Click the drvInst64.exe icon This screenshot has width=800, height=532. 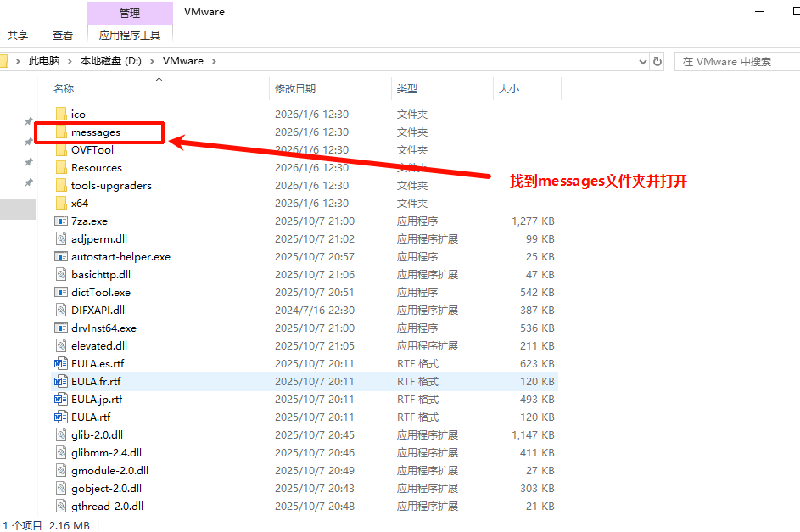coord(61,328)
